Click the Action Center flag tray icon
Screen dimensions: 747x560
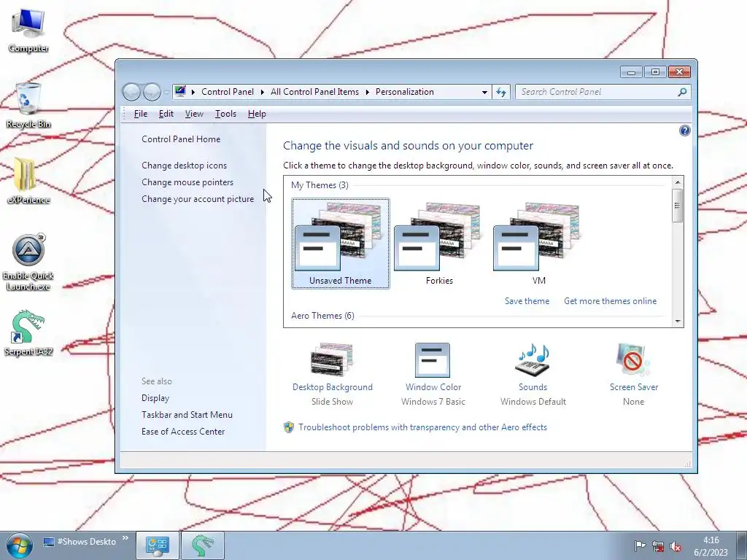click(640, 546)
